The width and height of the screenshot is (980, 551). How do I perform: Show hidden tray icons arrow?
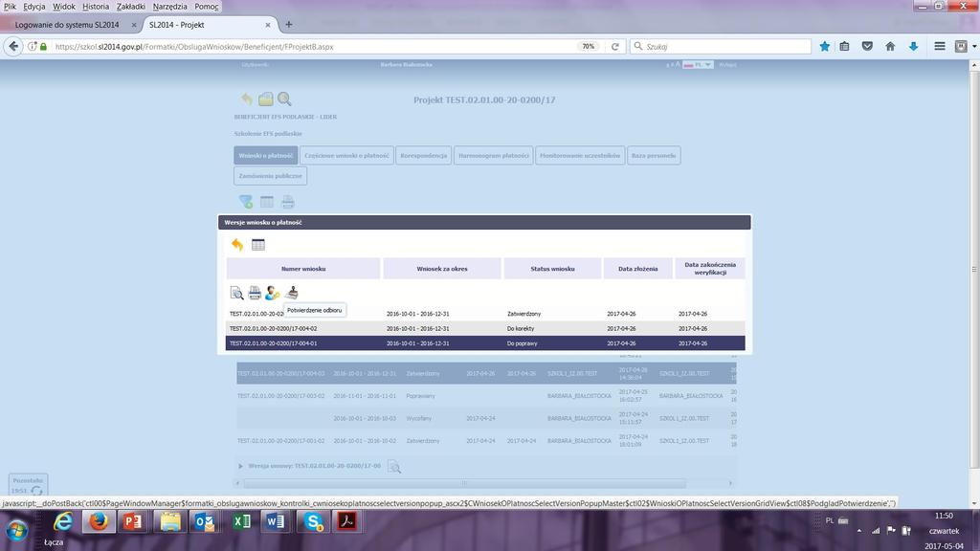tap(858, 530)
